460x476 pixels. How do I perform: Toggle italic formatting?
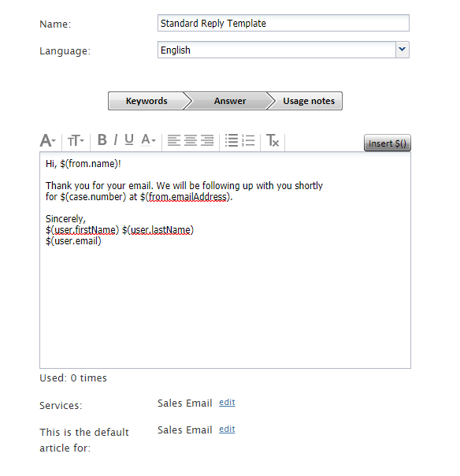click(x=116, y=140)
